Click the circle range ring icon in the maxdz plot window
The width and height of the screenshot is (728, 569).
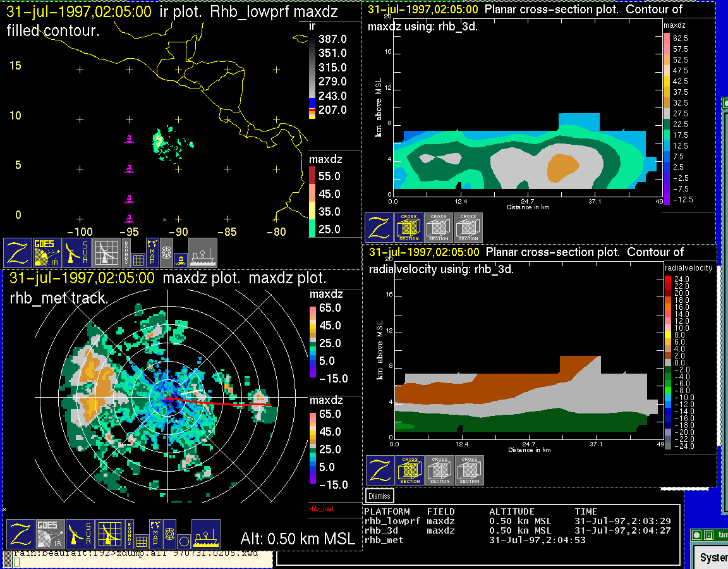click(183, 541)
